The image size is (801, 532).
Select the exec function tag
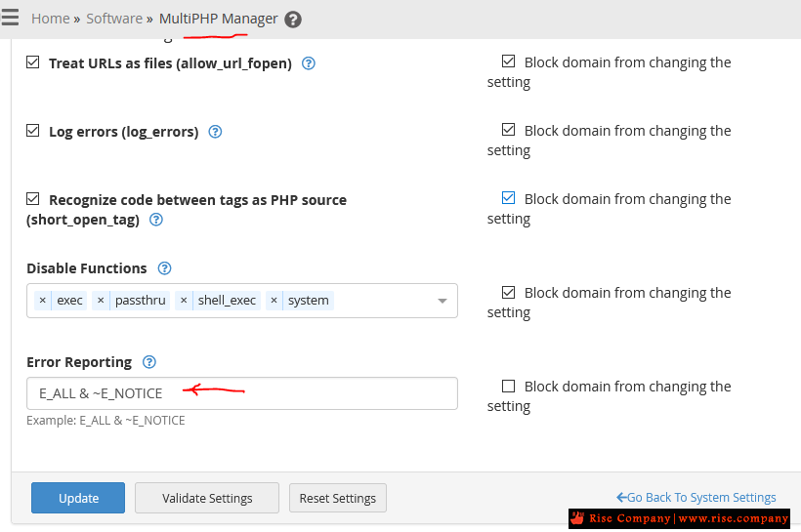(69, 301)
